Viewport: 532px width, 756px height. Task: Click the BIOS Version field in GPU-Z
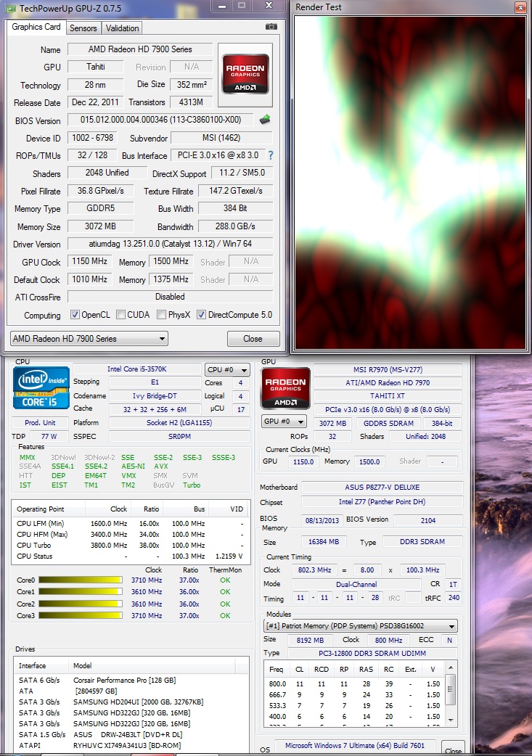tap(160, 120)
